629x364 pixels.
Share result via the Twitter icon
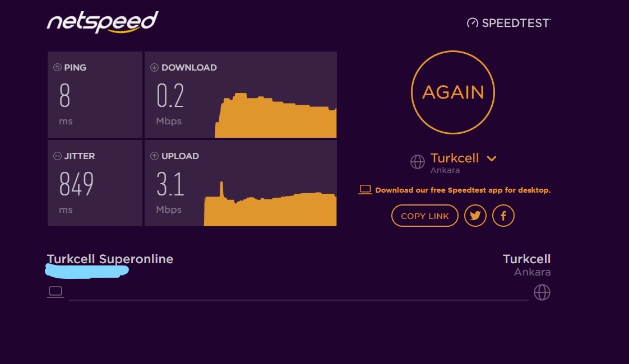[475, 216]
